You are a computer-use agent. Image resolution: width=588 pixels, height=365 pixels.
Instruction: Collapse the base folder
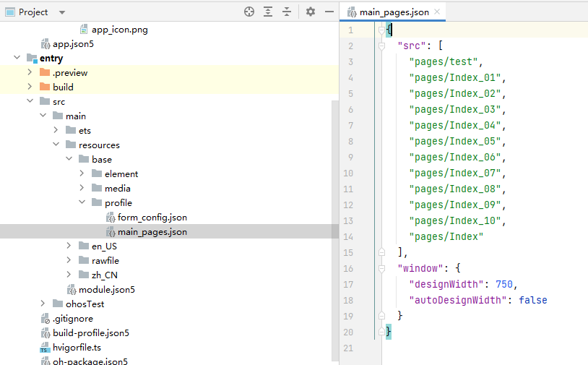(69, 159)
